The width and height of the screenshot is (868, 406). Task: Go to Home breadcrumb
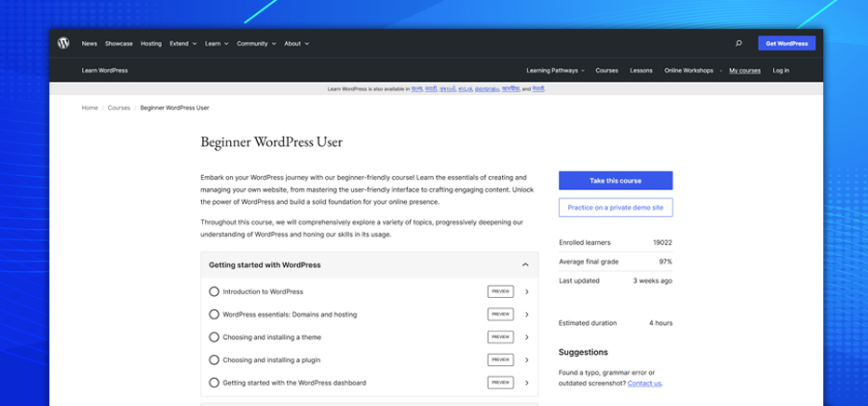89,108
